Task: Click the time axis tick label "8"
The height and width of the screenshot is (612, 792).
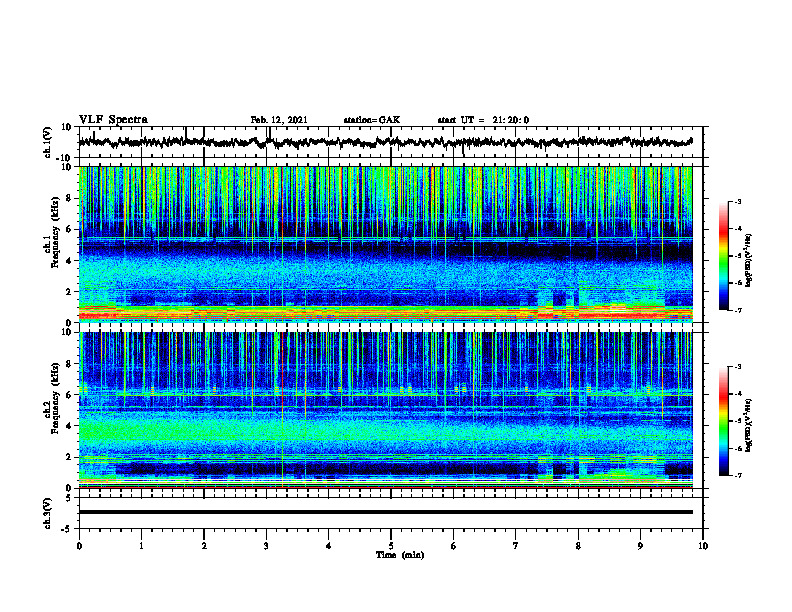Action: click(x=578, y=546)
